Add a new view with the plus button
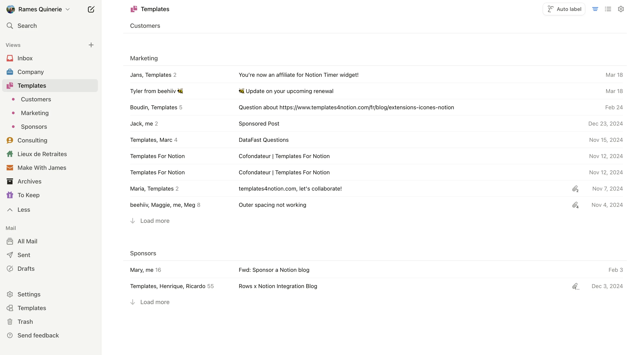The height and width of the screenshot is (355, 644). (x=91, y=45)
